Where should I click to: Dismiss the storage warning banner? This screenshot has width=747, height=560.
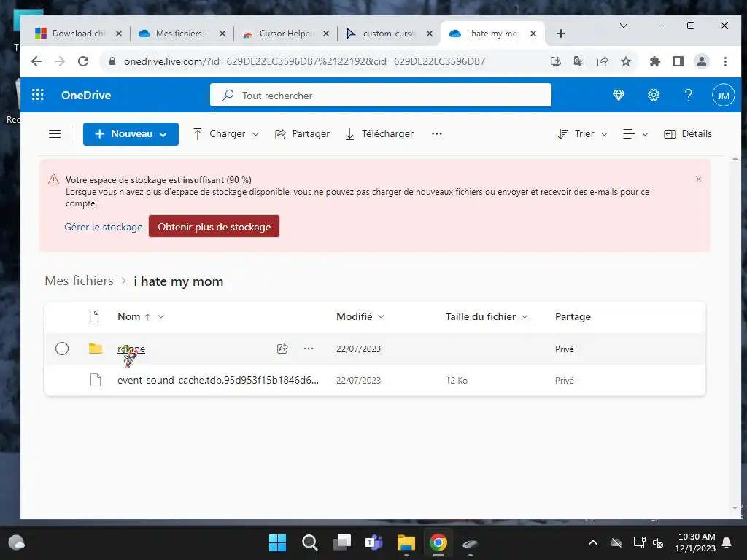pyautogui.click(x=698, y=179)
